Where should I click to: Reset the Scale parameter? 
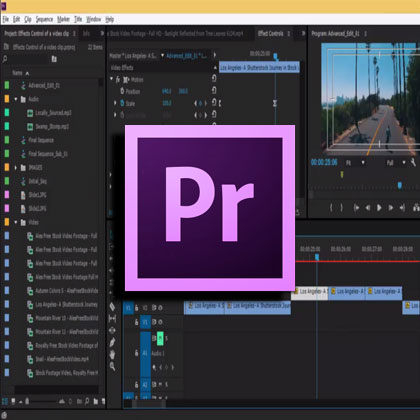pos(214,102)
